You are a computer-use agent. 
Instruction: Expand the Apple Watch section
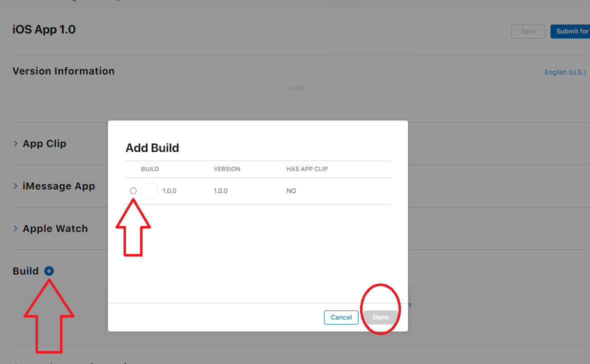(x=15, y=228)
